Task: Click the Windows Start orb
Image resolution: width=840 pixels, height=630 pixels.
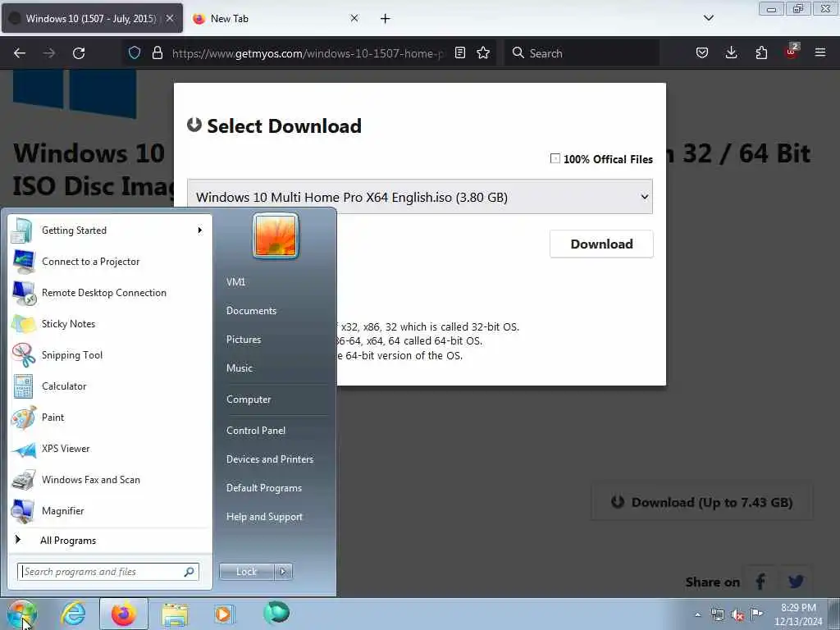Action: pyautogui.click(x=21, y=614)
